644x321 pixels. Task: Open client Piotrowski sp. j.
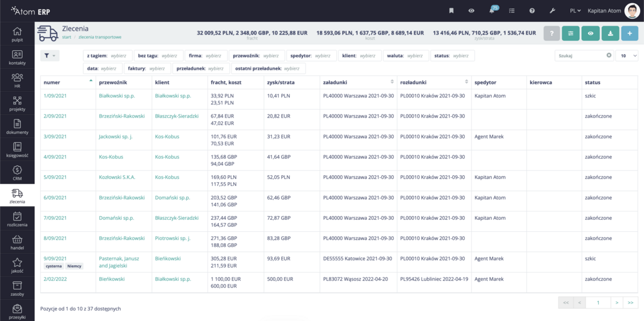[x=173, y=239]
